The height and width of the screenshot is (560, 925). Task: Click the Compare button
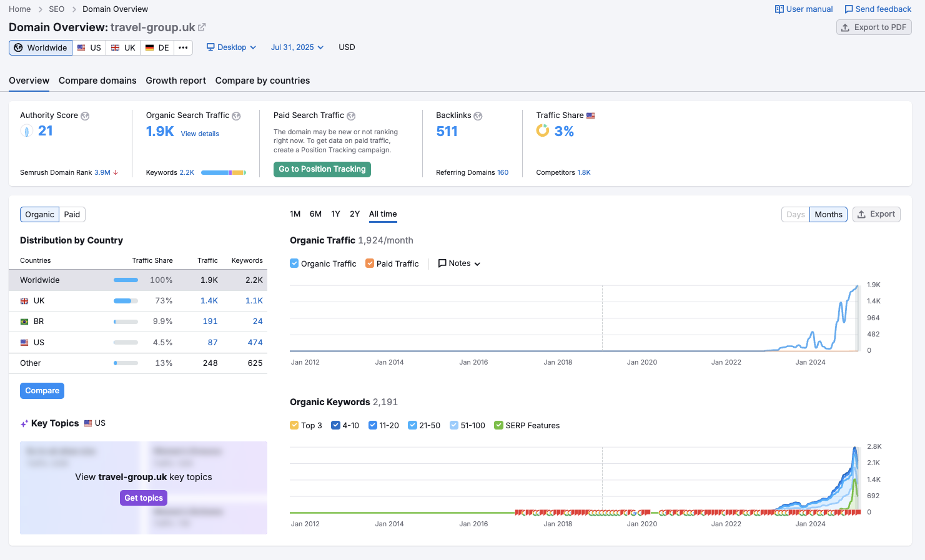(x=42, y=391)
